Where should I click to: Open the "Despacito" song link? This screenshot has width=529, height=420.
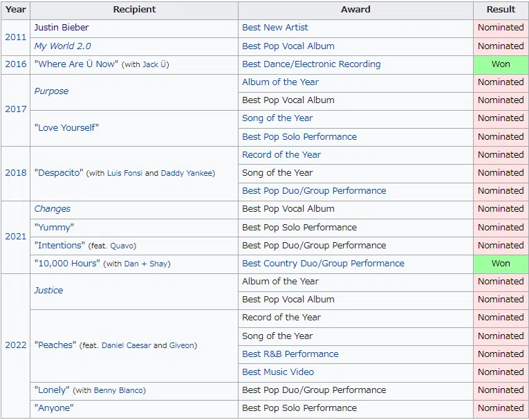tap(59, 173)
